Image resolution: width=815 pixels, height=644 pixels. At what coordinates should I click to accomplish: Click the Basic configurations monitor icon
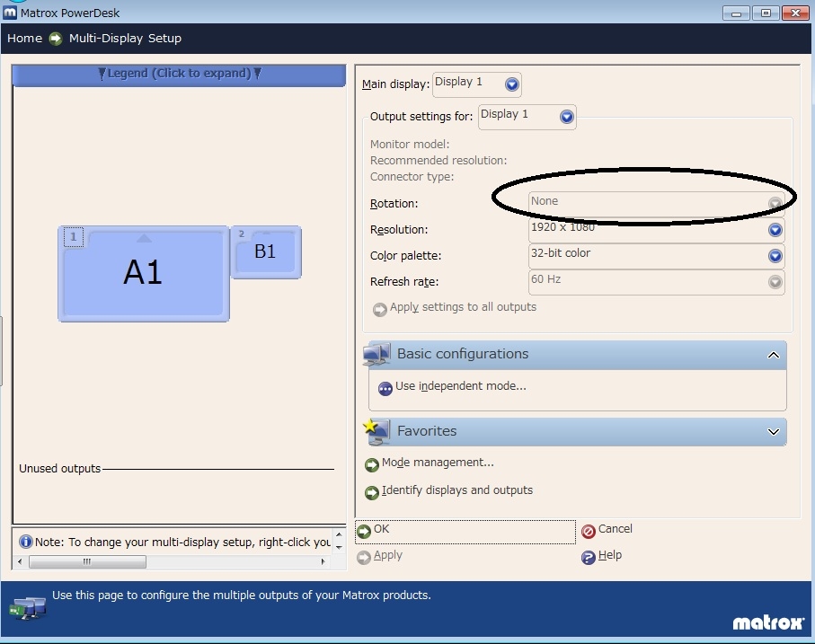click(x=376, y=354)
